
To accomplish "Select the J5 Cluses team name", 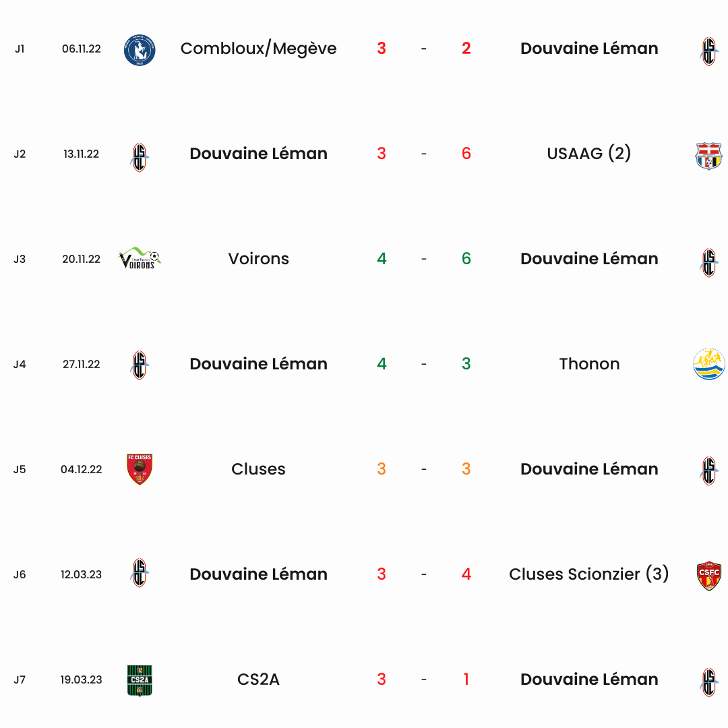I will click(259, 469).
